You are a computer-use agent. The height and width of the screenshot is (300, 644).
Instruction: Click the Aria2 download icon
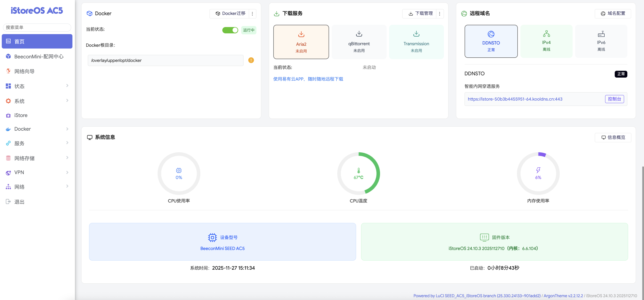(301, 34)
